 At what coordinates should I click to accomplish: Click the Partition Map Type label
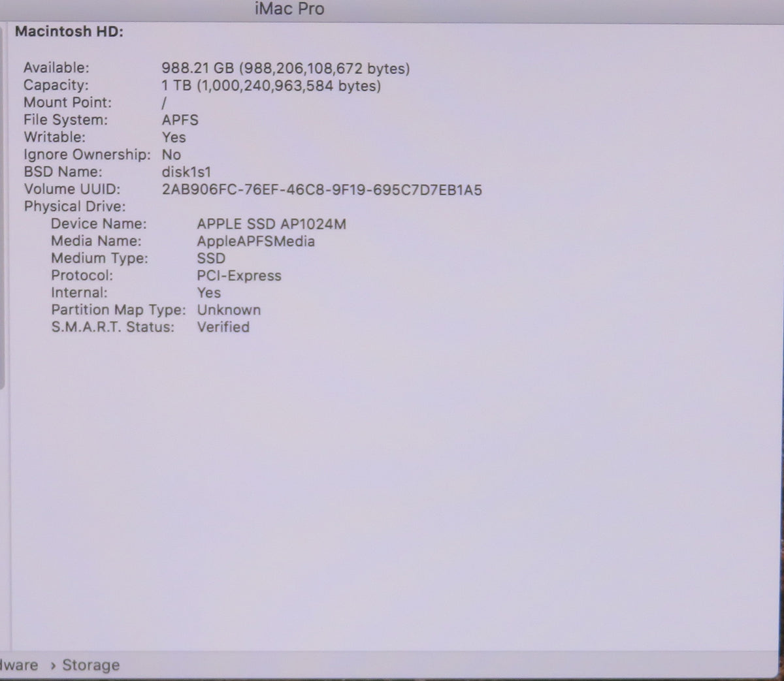pos(118,310)
